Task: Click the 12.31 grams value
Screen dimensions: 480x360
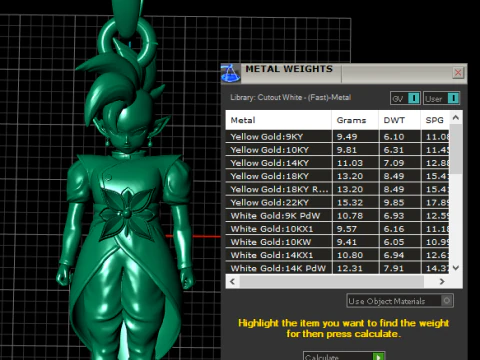Action: click(350, 268)
